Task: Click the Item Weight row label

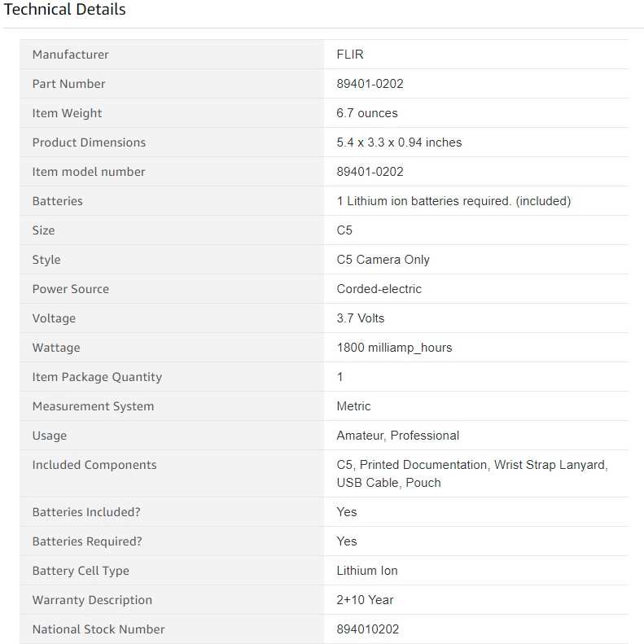Action: click(x=67, y=113)
